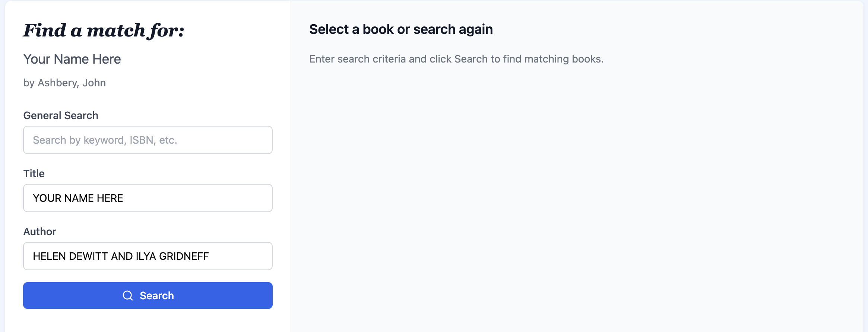Click the magnifying glass icon on Search button
The width and height of the screenshot is (868, 332).
127,295
